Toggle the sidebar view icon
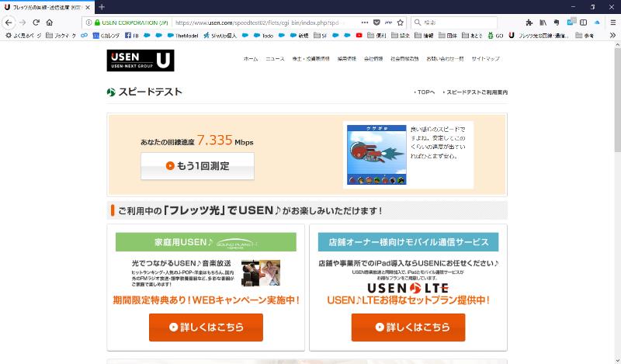Image resolution: width=621 pixels, height=364 pixels. click(x=584, y=23)
